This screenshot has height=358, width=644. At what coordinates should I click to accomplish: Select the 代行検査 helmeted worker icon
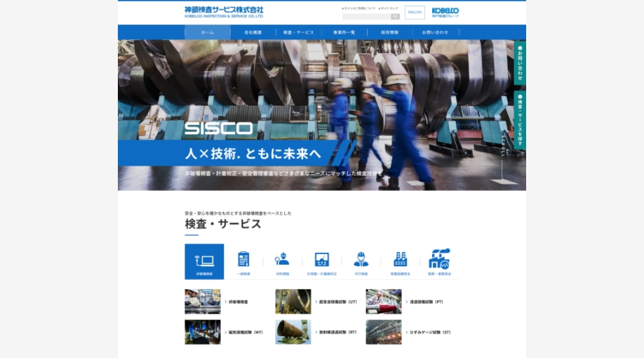[x=361, y=261]
